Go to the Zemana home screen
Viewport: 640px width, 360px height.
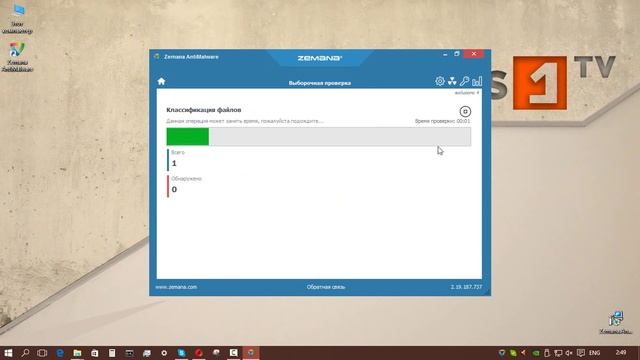click(x=161, y=81)
